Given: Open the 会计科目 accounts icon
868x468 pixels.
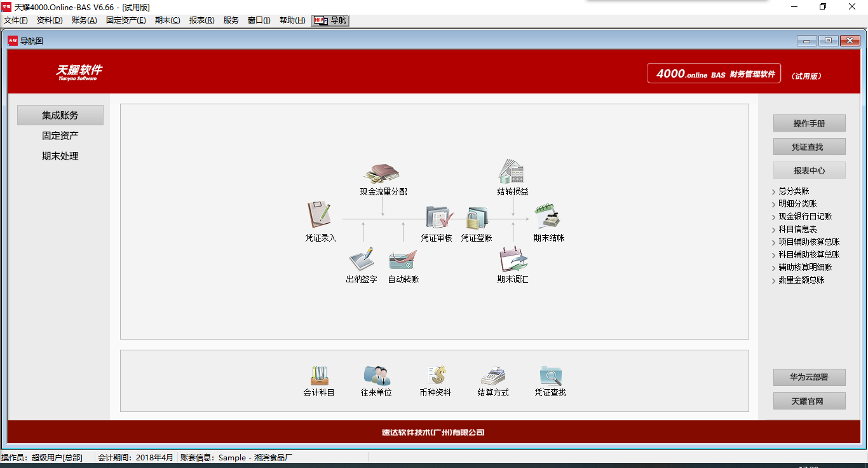Looking at the screenshot, I should point(320,376).
